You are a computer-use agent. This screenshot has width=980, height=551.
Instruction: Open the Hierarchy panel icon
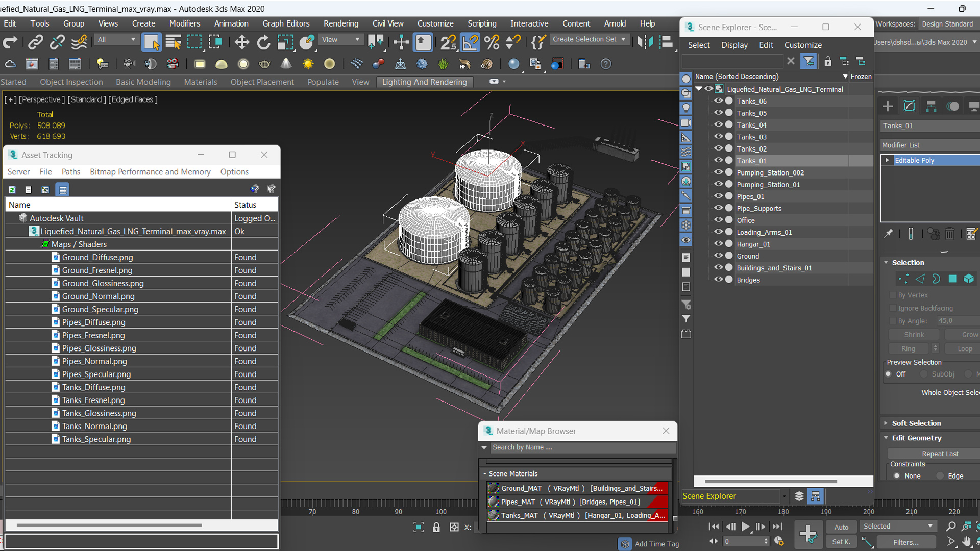point(931,106)
